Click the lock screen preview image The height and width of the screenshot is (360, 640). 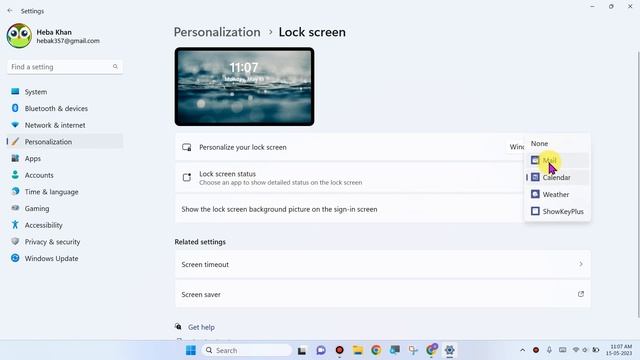point(244,87)
